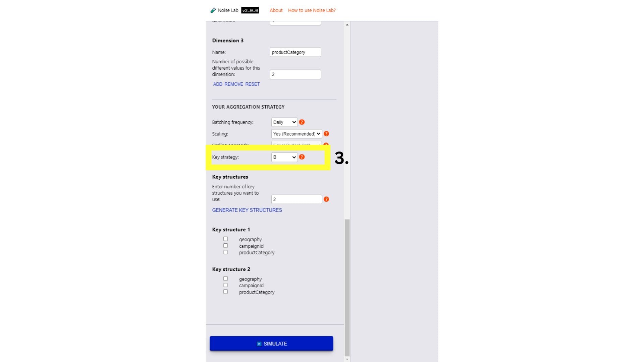Click the Noise Lab pencil icon

(x=212, y=10)
